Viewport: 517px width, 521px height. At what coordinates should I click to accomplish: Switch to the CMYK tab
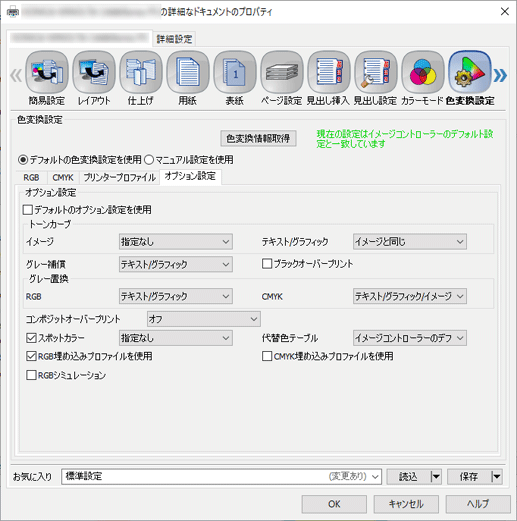tap(63, 178)
